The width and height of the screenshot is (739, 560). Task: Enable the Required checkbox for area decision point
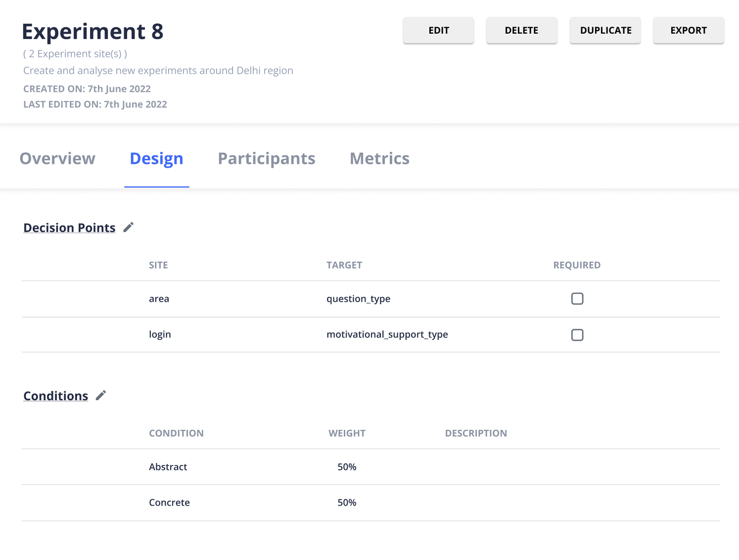click(x=577, y=299)
